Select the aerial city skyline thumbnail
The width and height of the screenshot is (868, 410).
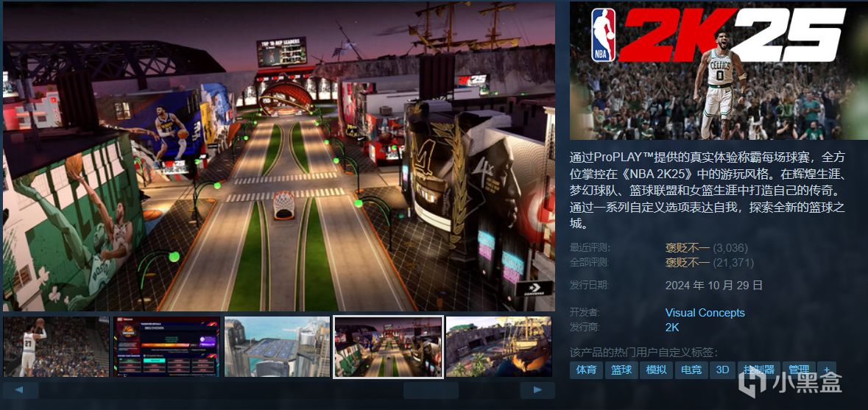[278, 347]
